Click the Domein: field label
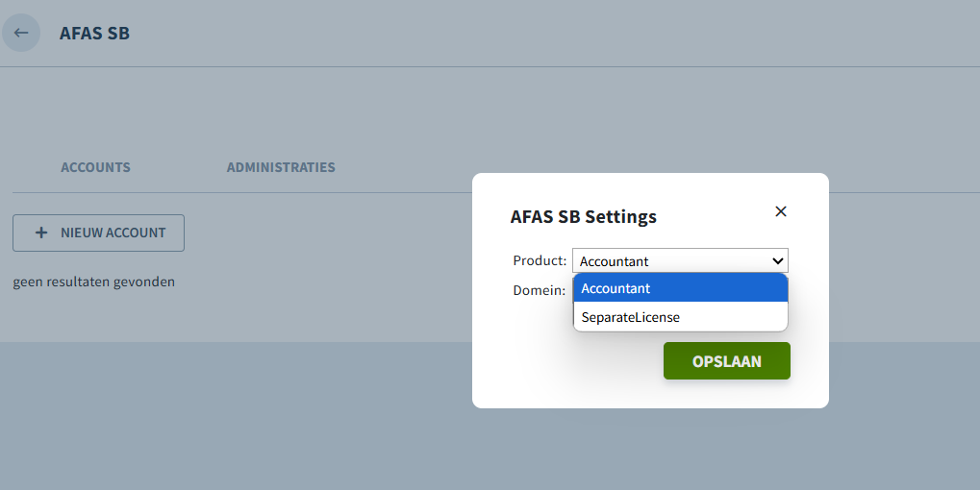 coord(539,290)
